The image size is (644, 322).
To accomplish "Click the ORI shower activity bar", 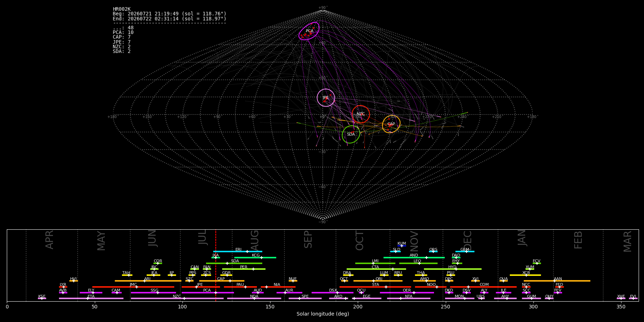I will tap(378, 281).
